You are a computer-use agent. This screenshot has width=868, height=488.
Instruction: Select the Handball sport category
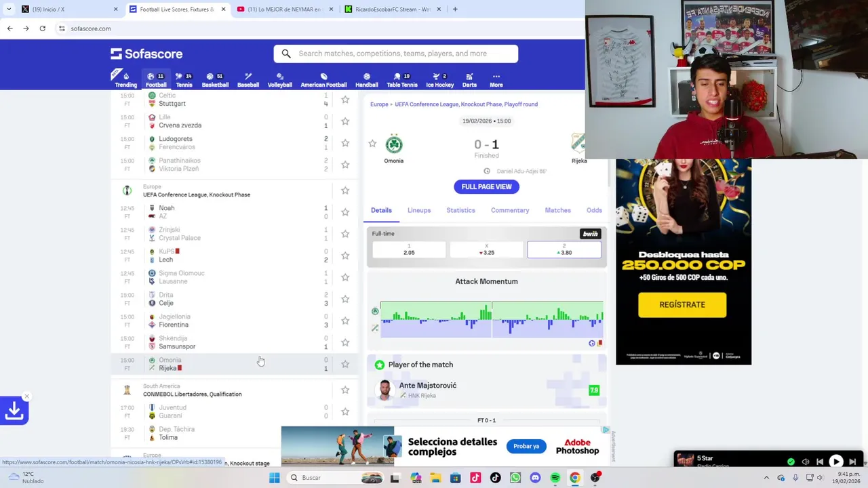pos(366,80)
